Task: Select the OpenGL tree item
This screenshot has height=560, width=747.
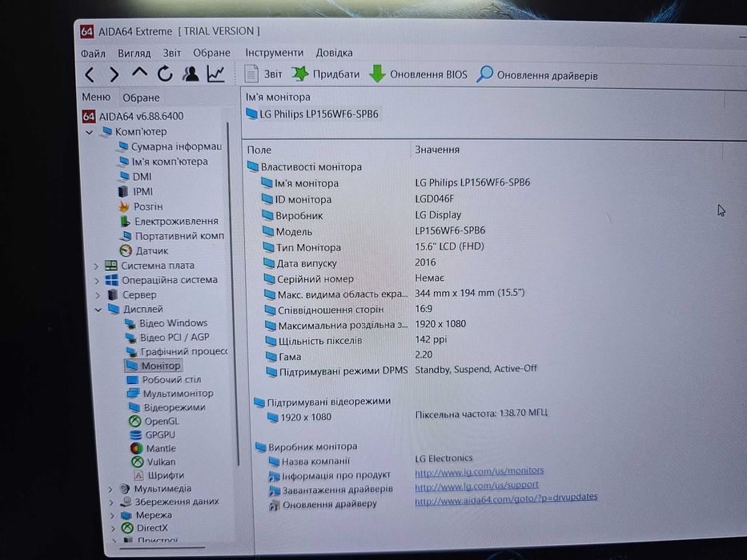Action: click(x=155, y=422)
